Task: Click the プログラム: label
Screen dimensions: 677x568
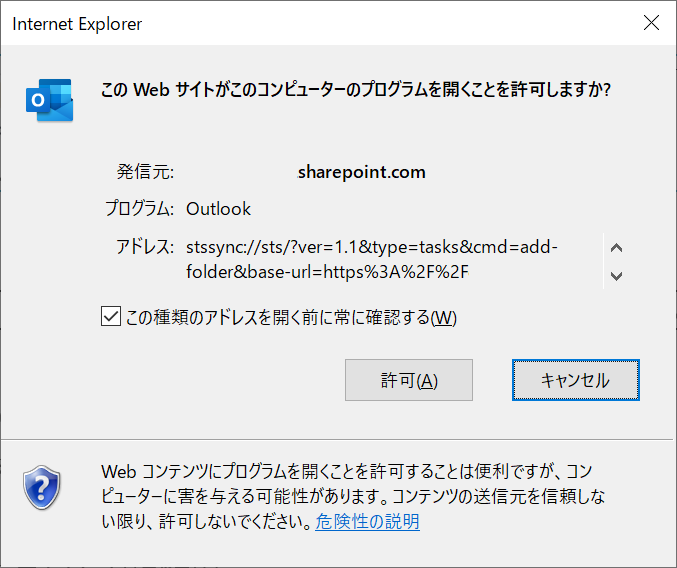Action: 139,209
